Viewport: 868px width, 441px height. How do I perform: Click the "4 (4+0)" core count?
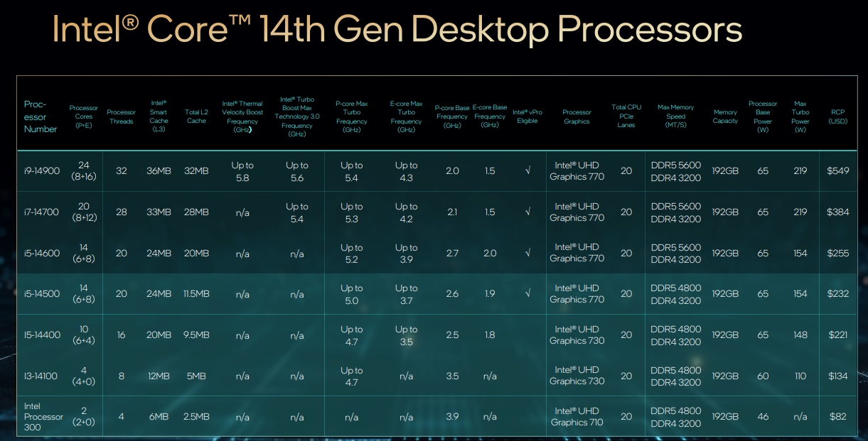[84, 376]
